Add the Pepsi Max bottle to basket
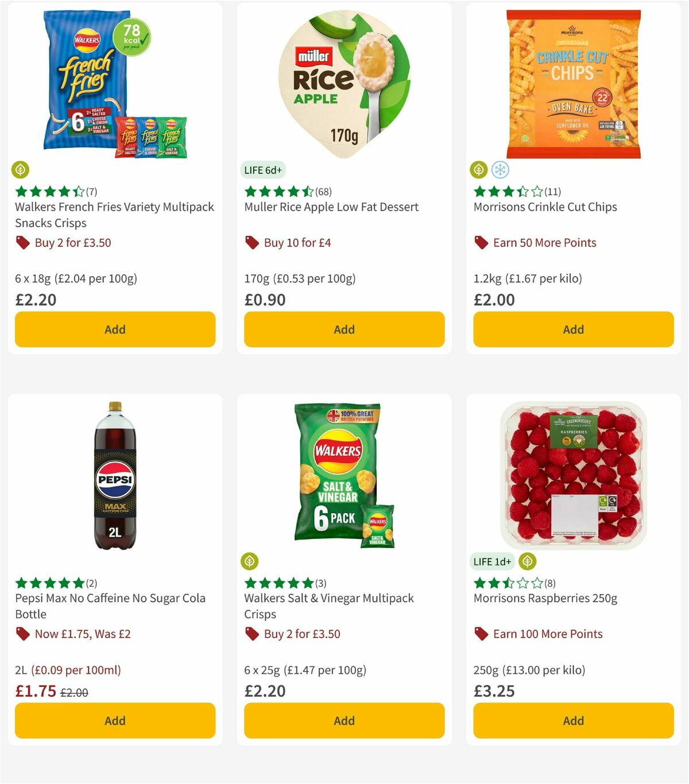Image resolution: width=689 pixels, height=784 pixels. (x=115, y=720)
